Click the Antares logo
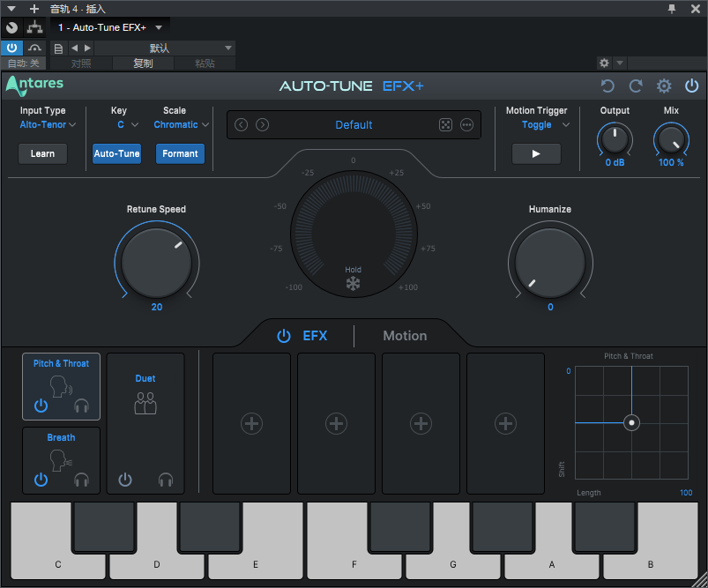708x588 pixels. [x=34, y=86]
